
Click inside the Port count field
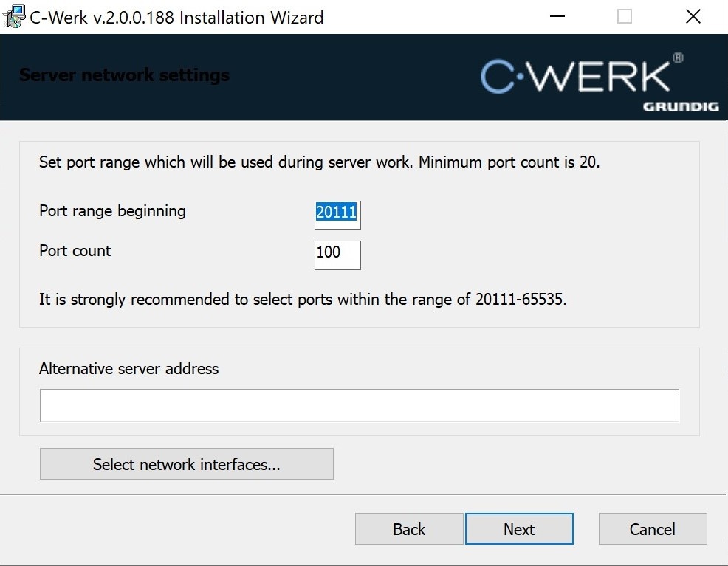pyautogui.click(x=337, y=253)
